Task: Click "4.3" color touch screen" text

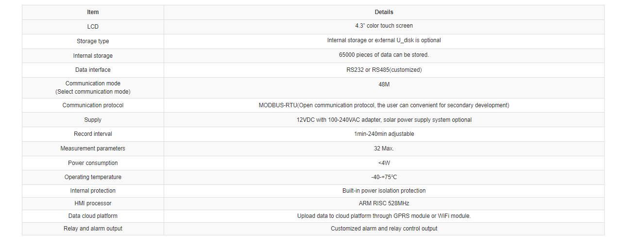Action: point(384,26)
